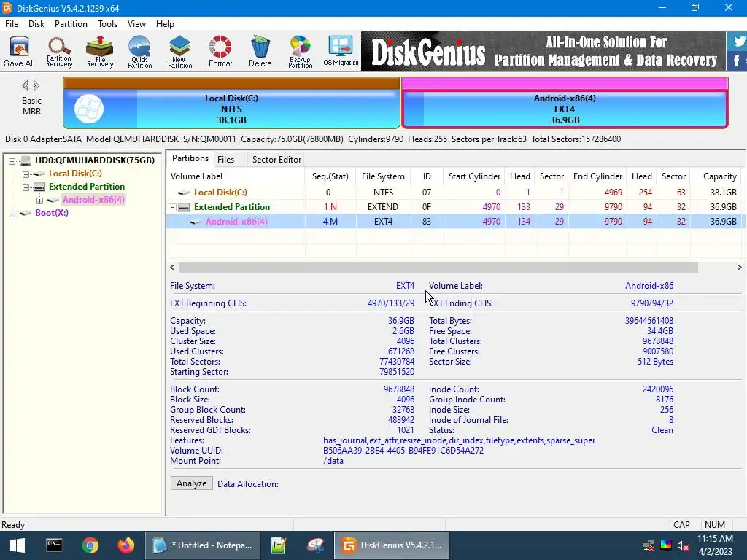Click the Format toolbar icon
Viewport: 747px width, 560px height.
tap(220, 52)
